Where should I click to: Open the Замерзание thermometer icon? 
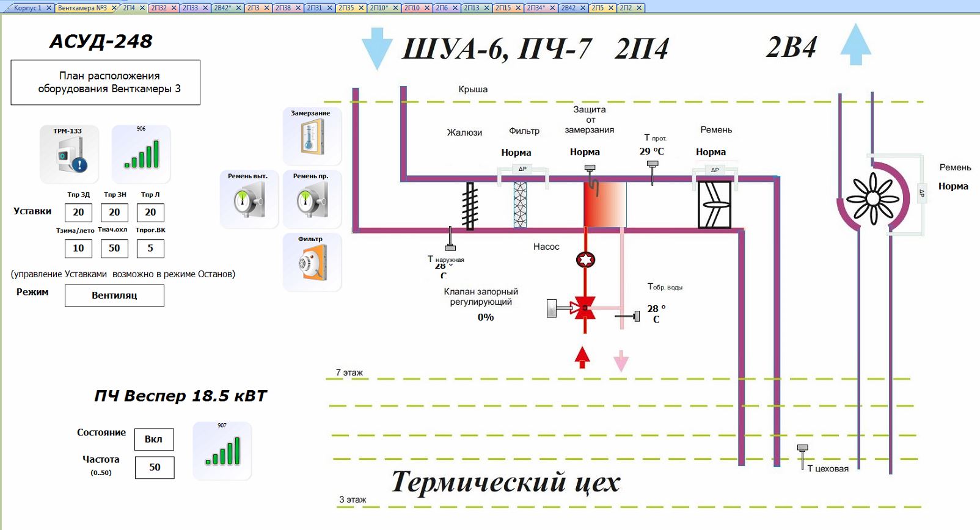(312, 137)
